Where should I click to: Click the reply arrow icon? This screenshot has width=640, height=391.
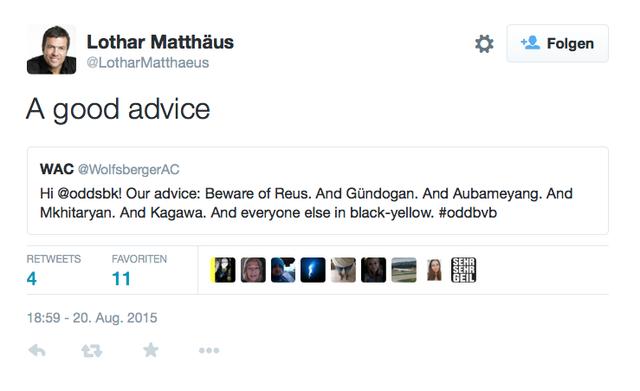(x=37, y=350)
